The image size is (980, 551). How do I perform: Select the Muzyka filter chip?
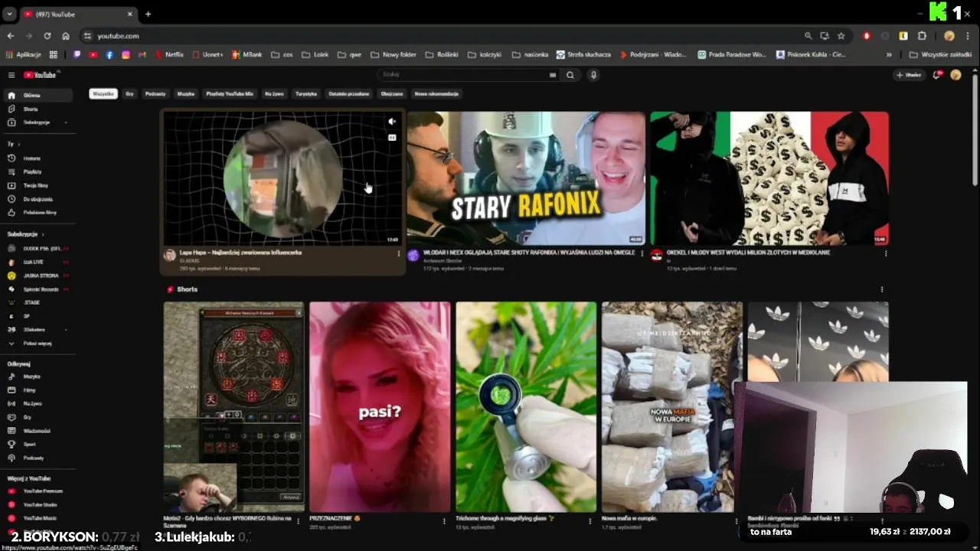[186, 93]
